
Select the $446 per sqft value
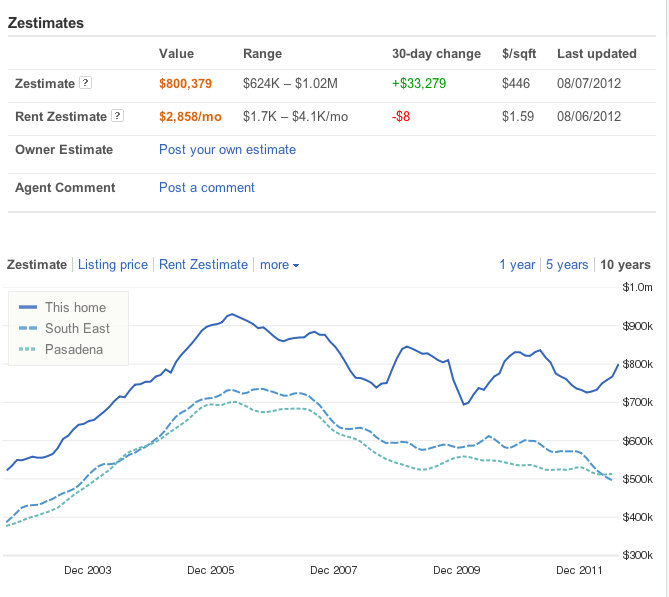[x=516, y=83]
